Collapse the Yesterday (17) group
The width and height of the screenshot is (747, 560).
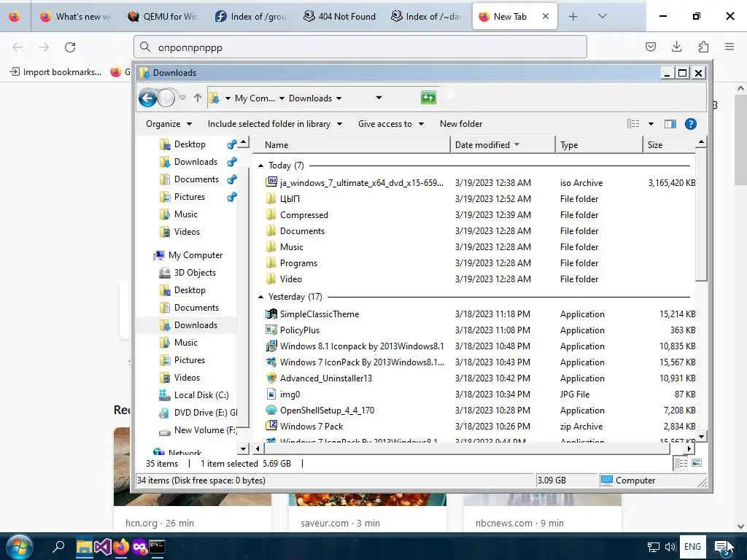[x=260, y=297]
